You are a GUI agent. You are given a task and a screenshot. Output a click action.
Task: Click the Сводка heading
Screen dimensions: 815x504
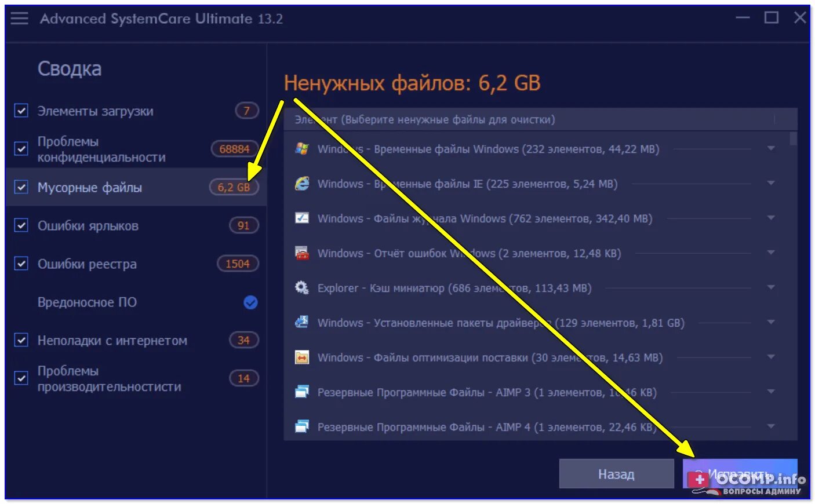point(70,69)
